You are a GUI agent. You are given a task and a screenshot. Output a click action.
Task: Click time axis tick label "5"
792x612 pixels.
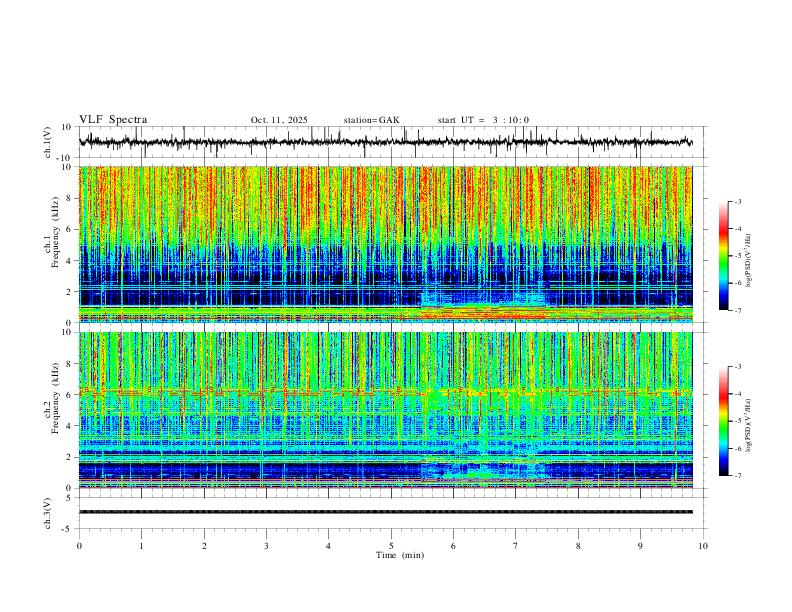click(x=391, y=546)
